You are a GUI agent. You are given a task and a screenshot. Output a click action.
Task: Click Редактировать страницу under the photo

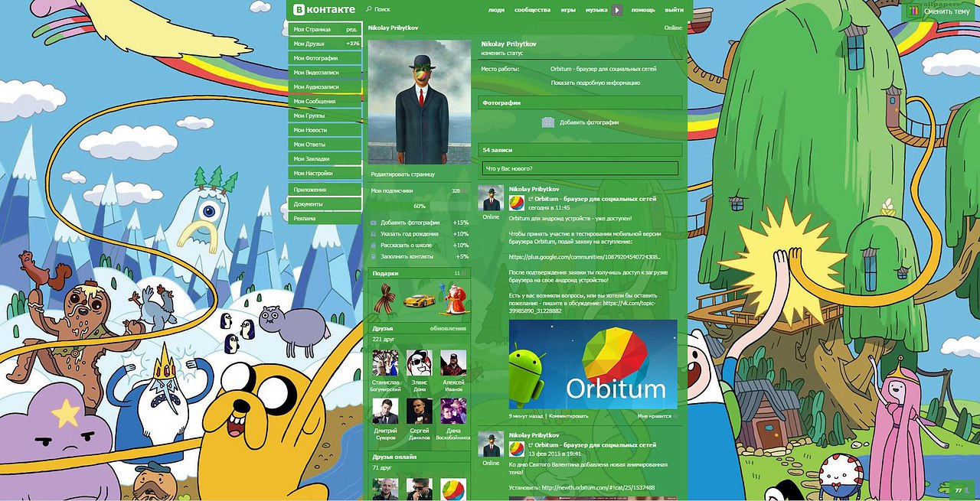403,174
